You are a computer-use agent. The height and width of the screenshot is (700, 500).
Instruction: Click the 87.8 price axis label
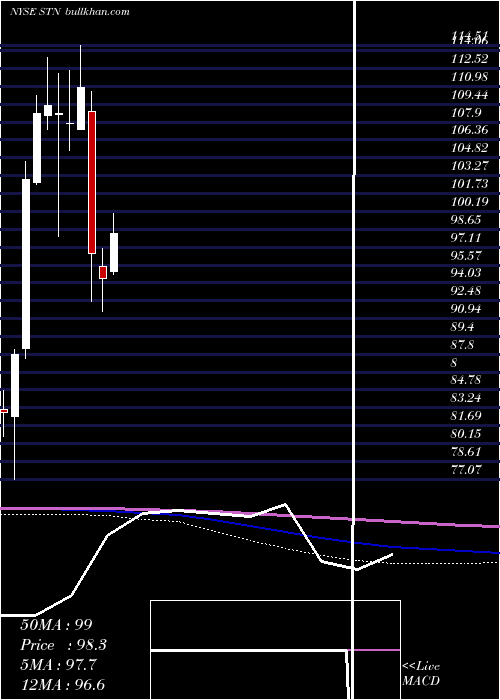click(x=462, y=344)
